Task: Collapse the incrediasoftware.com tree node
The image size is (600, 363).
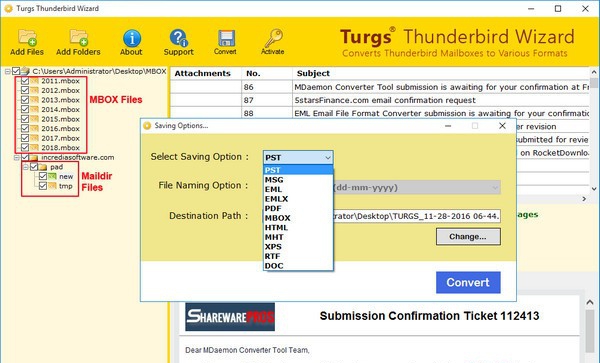Action: 17,157
